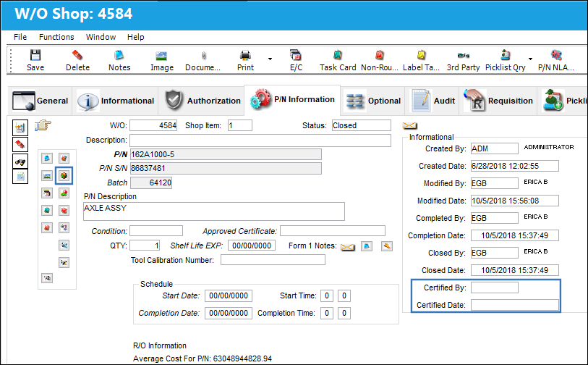Click the Form 1 Notes envelope icon
The height and width of the screenshot is (365, 588).
pos(348,247)
